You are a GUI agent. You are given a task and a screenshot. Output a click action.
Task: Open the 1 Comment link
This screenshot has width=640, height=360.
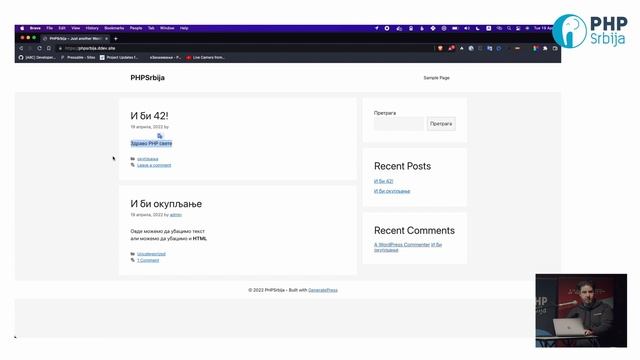[148, 260]
